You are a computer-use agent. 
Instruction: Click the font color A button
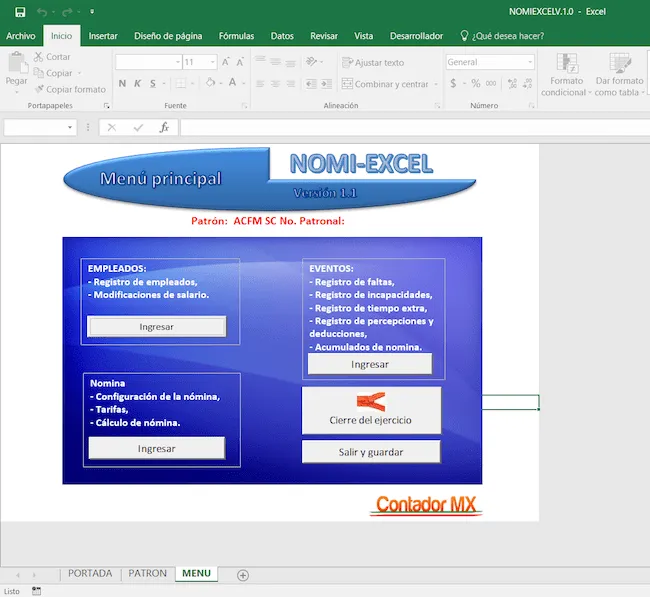(x=233, y=83)
